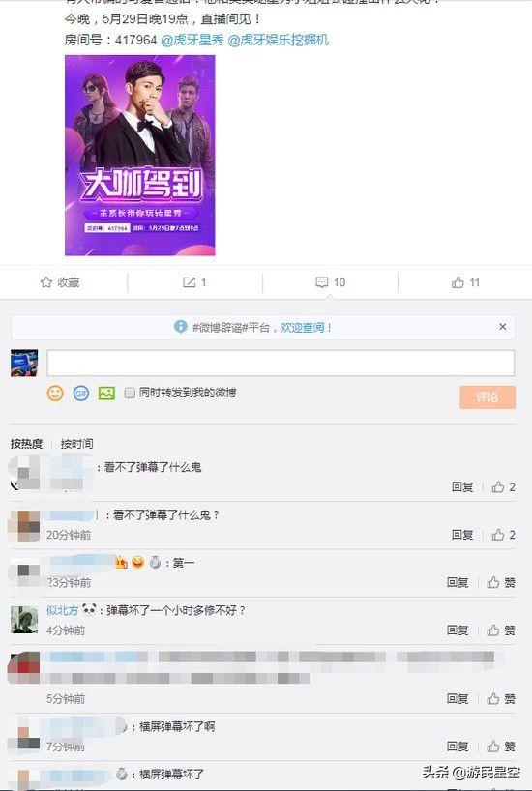Insert a GIF via the GIF icon

click(x=81, y=393)
